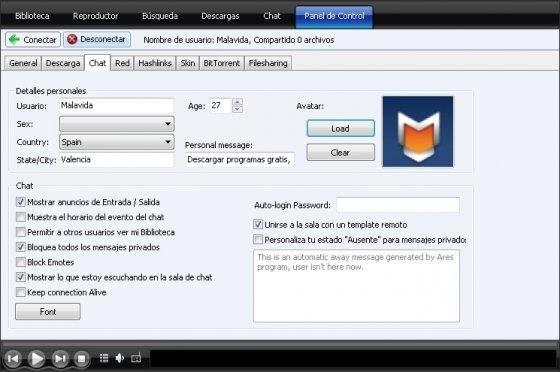Uncheck Unirse a la sala con template remoto
Screen dimensions: 560x372
[x=258, y=225]
